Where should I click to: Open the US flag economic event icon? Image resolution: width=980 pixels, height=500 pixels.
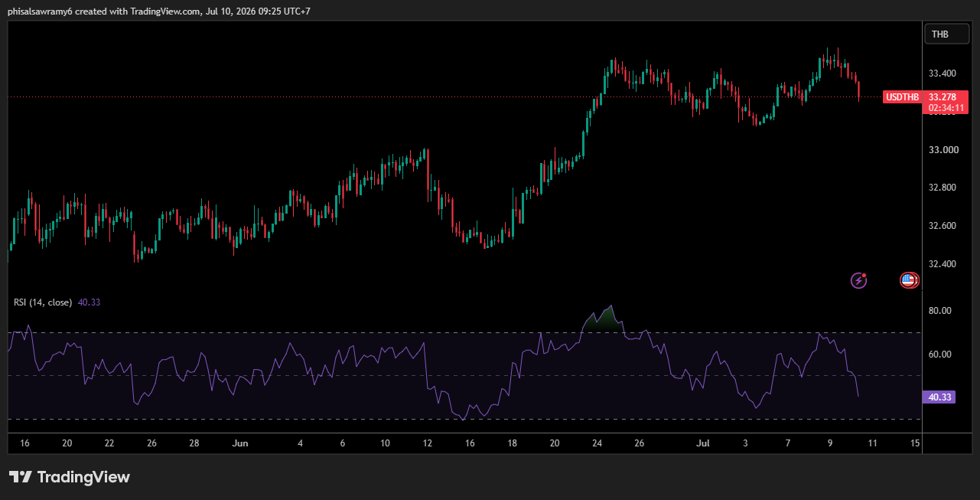909,280
